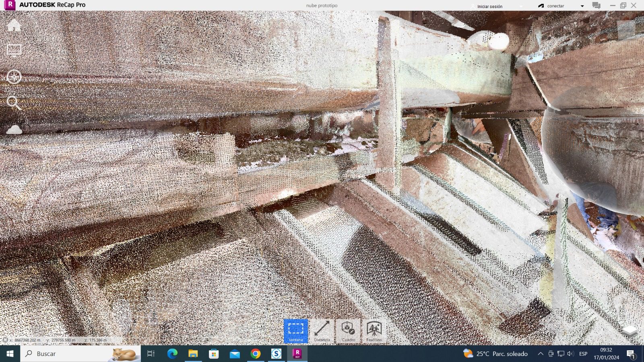644x362 pixels.
Task: Open the Home menu icon
Action: [x=14, y=25]
